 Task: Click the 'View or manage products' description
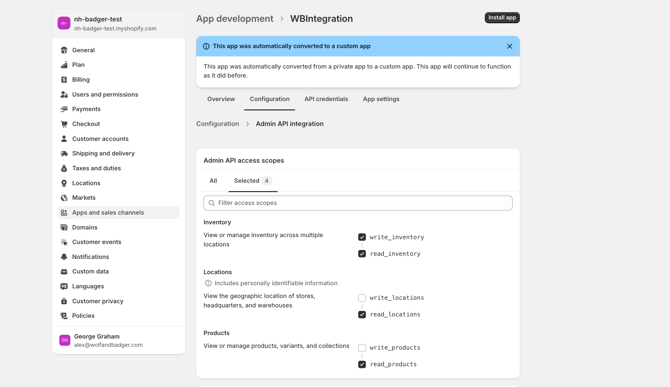coord(276,346)
